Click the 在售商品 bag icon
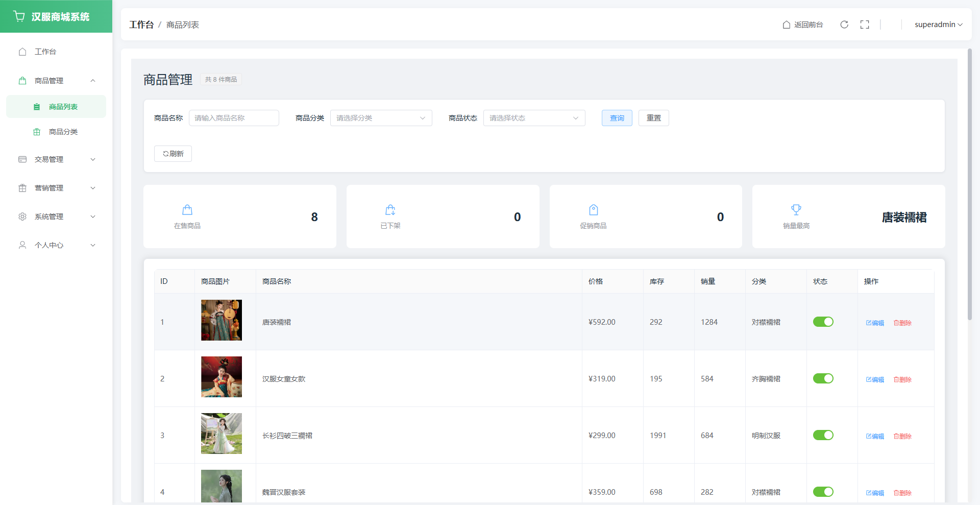980x505 pixels. point(187,210)
